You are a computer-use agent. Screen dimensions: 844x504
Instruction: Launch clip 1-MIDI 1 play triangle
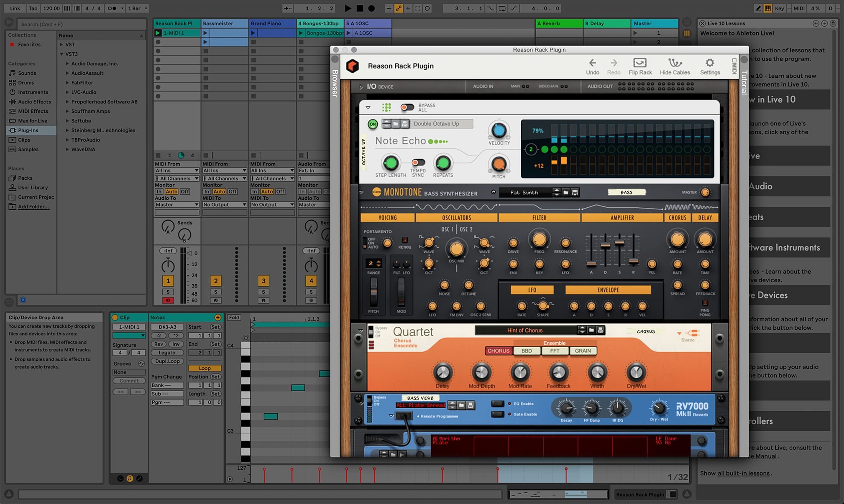158,33
